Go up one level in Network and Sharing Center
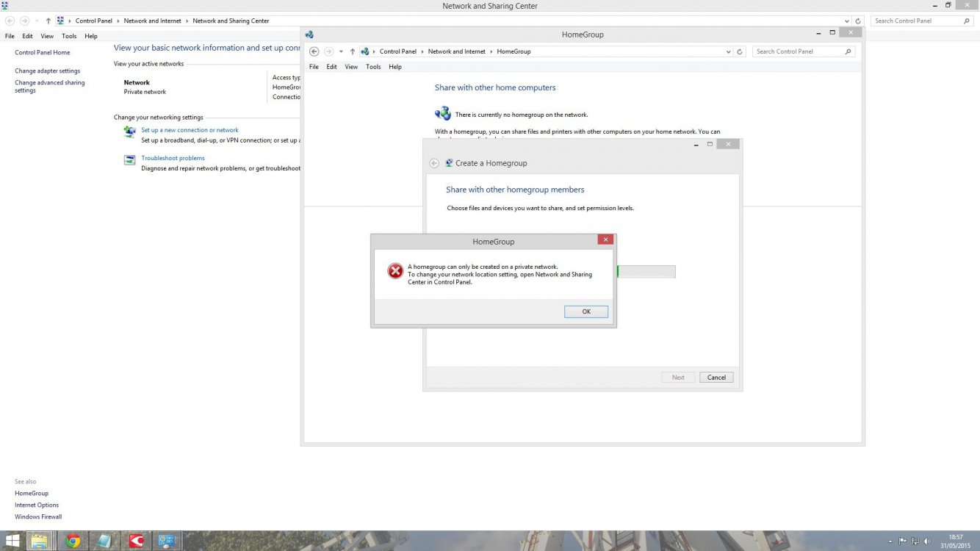 48,21
